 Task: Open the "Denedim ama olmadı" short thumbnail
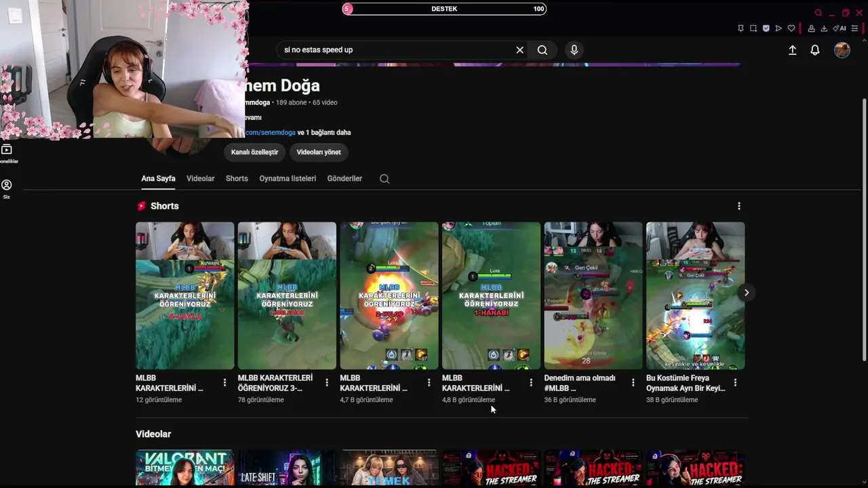pyautogui.click(x=593, y=296)
